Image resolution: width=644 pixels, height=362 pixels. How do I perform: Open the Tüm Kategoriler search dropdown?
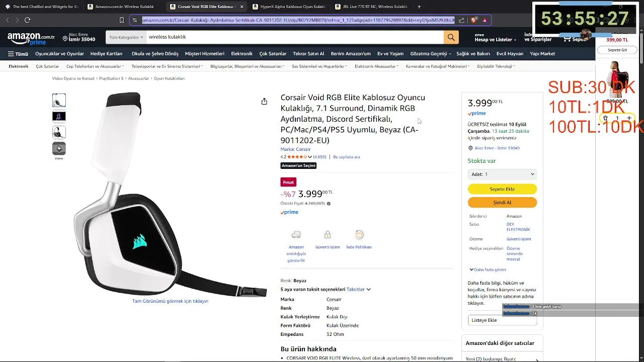click(126, 37)
